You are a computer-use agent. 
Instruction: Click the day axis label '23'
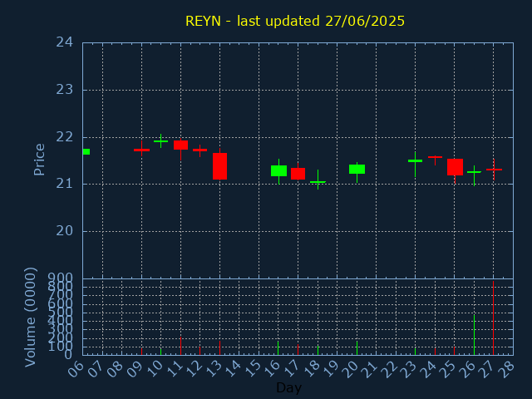[410, 369]
